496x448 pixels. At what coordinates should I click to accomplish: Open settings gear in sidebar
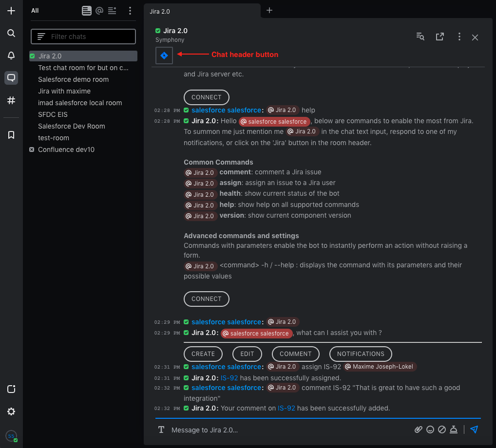point(11,411)
